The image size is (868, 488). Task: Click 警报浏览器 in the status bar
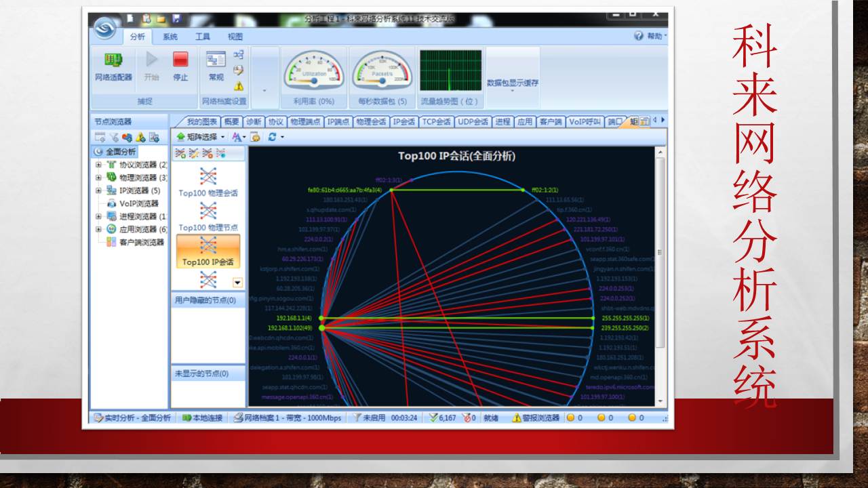tap(536, 418)
